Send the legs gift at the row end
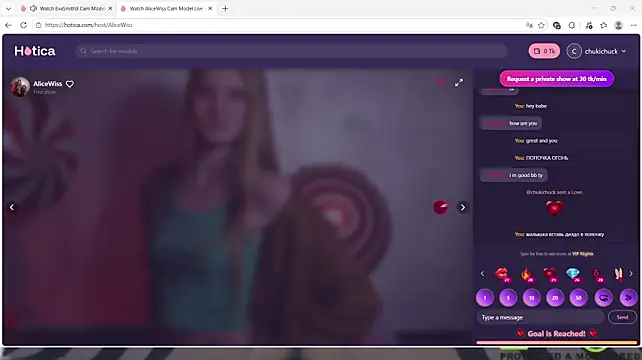 (x=618, y=274)
